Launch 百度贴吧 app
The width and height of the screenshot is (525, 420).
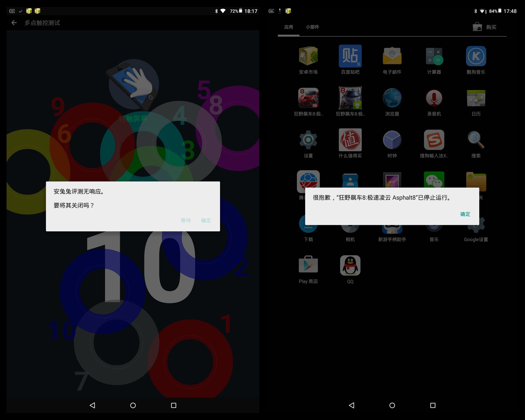(x=350, y=56)
